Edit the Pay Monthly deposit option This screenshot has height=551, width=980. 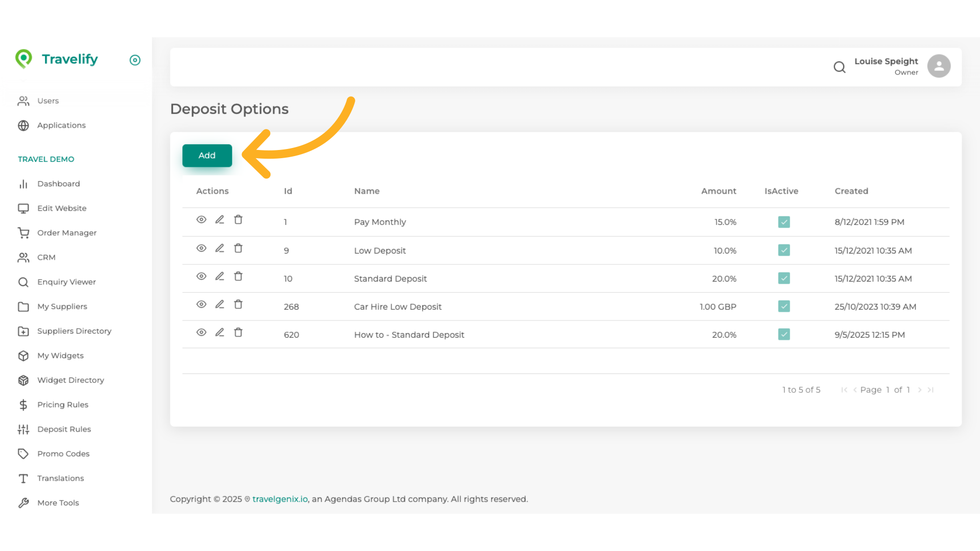coord(219,220)
